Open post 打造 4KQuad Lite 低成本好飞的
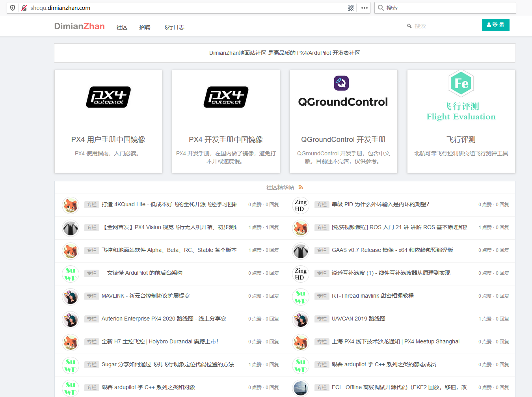The height and width of the screenshot is (397, 532). coord(169,205)
